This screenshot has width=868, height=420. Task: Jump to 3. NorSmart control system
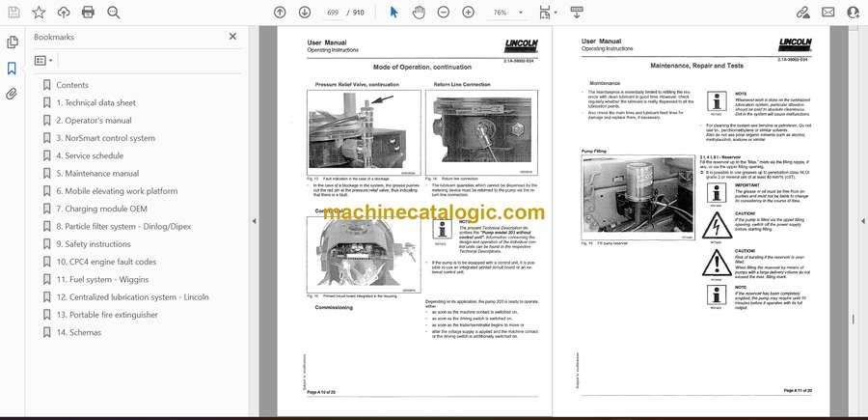[x=106, y=138]
